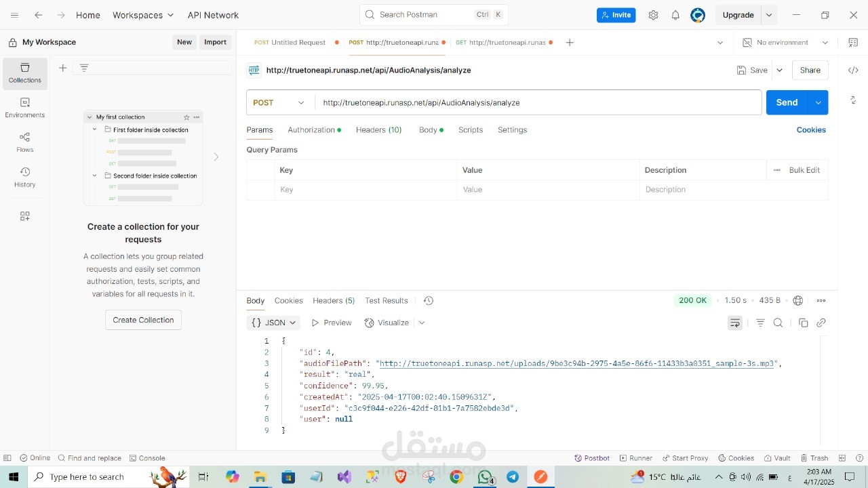Click the Import button
Viewport: 868px width, 488px height.
coord(215,42)
